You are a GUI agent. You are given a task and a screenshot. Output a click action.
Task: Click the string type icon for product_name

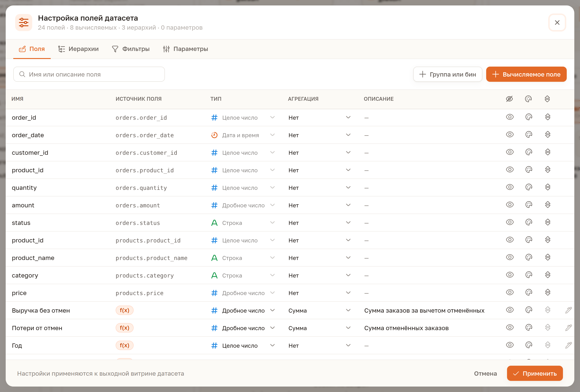(x=214, y=258)
